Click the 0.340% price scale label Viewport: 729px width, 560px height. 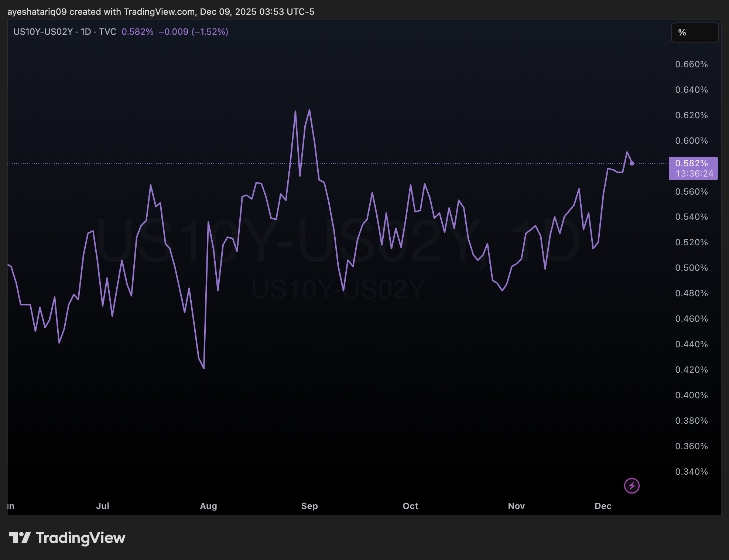click(691, 472)
